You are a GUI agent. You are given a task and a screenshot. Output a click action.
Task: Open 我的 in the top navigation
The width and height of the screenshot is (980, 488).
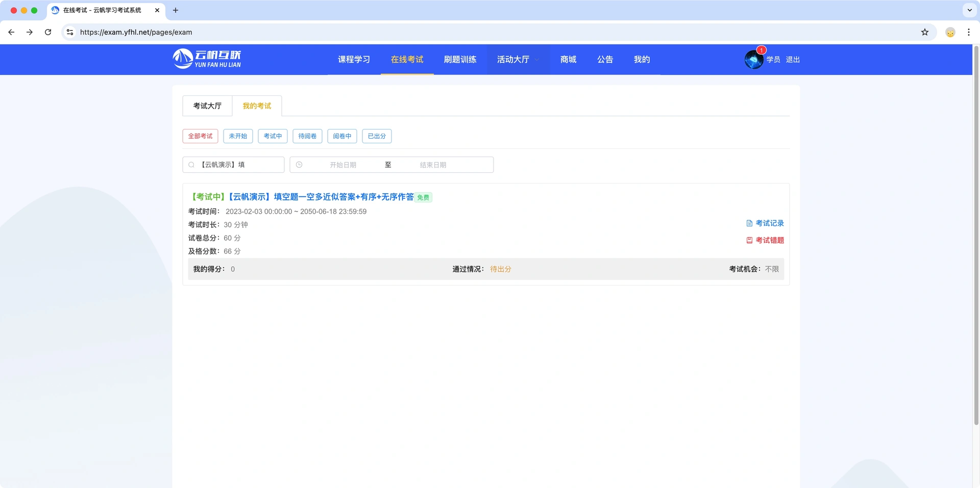click(x=642, y=60)
